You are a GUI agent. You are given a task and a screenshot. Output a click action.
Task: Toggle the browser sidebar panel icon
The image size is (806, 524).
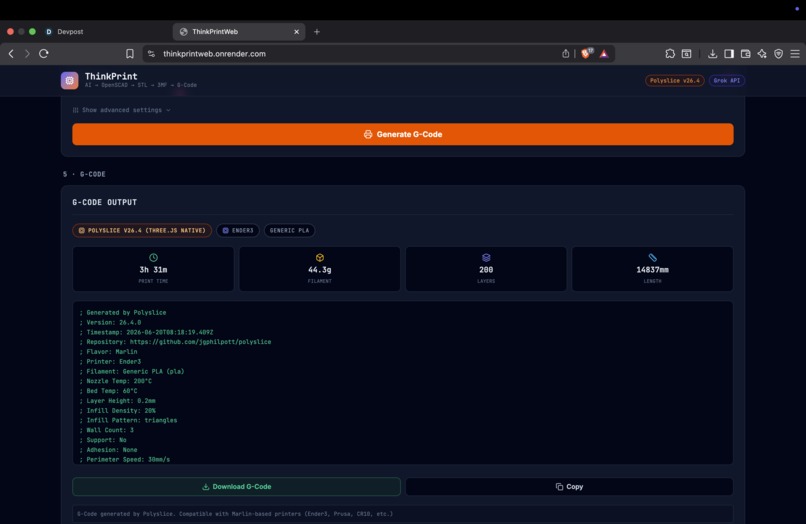click(x=729, y=53)
